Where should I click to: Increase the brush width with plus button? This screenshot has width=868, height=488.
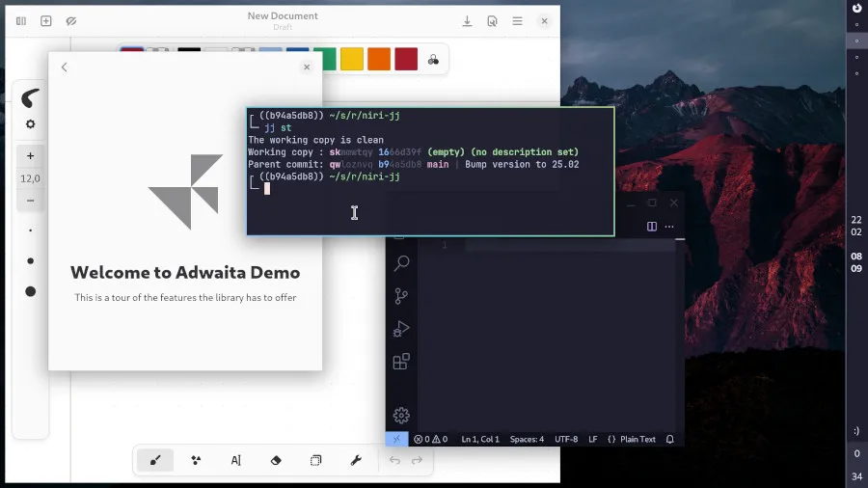pos(31,156)
